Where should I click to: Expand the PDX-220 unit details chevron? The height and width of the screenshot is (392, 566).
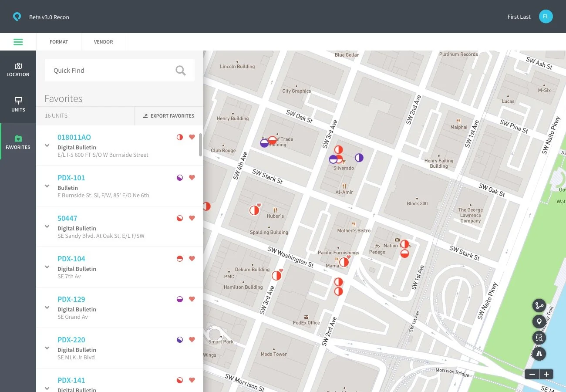pyautogui.click(x=47, y=348)
